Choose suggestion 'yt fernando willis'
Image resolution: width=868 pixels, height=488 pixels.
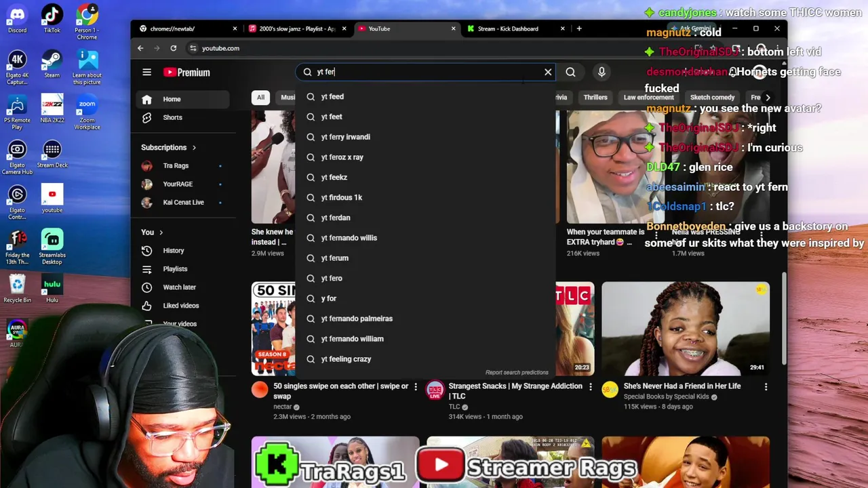click(425, 238)
